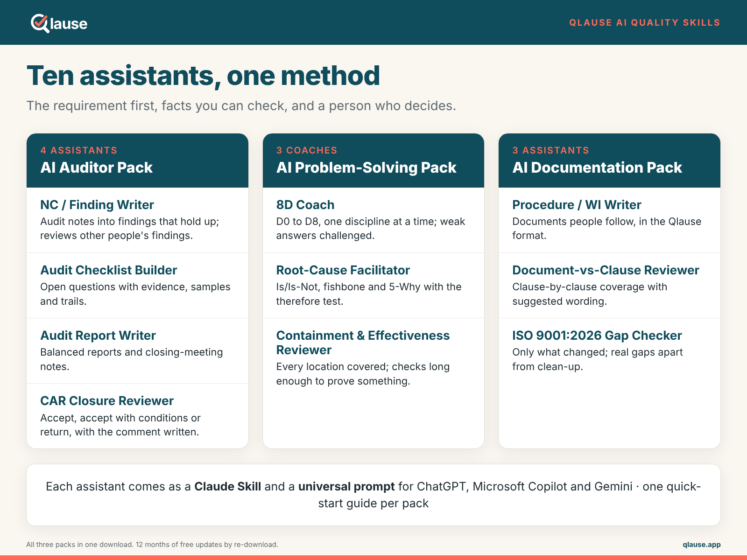747x560 pixels.
Task: Click the QLAUSE AI QUALITY SKILLS header text
Action: tap(644, 22)
